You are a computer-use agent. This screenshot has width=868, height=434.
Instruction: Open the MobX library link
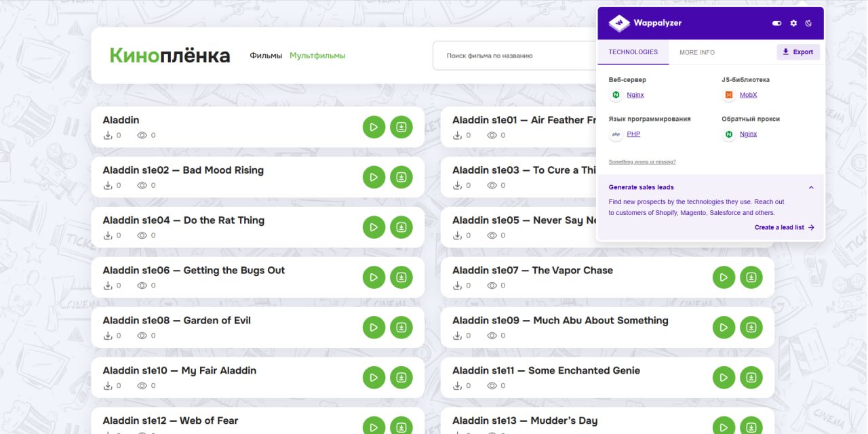748,95
